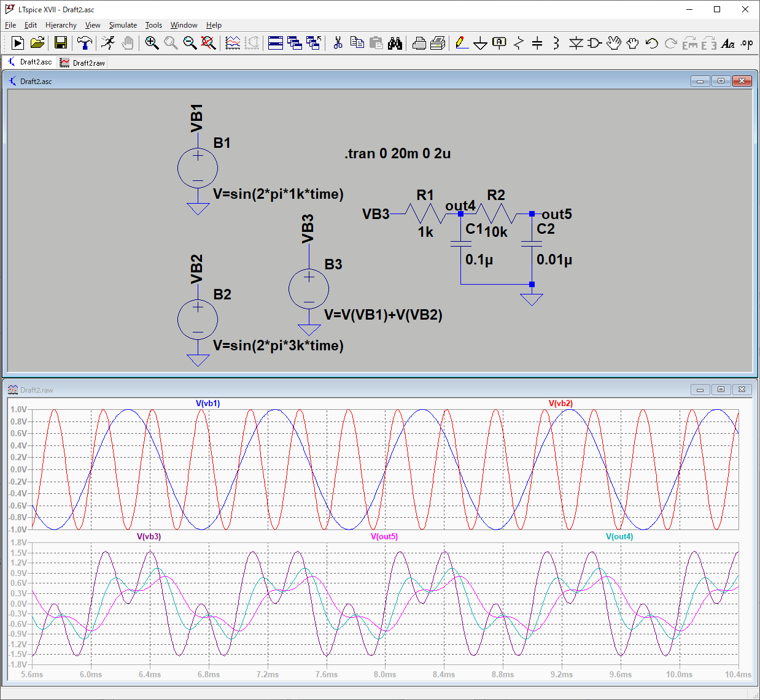Image resolution: width=760 pixels, height=700 pixels.
Task: Maximize the Draft2.asc schematic subwindow
Action: (721, 81)
